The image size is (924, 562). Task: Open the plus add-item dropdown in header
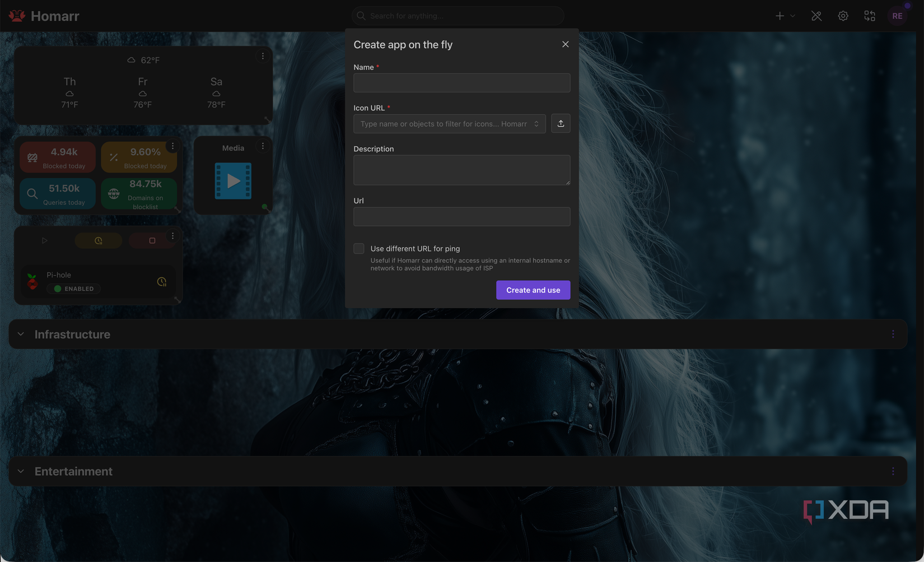pos(785,16)
